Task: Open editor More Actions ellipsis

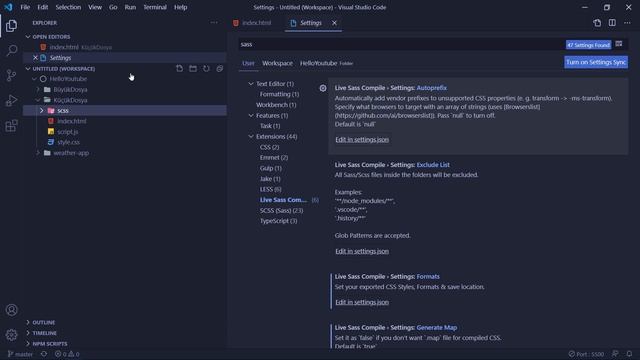Action: (x=627, y=23)
